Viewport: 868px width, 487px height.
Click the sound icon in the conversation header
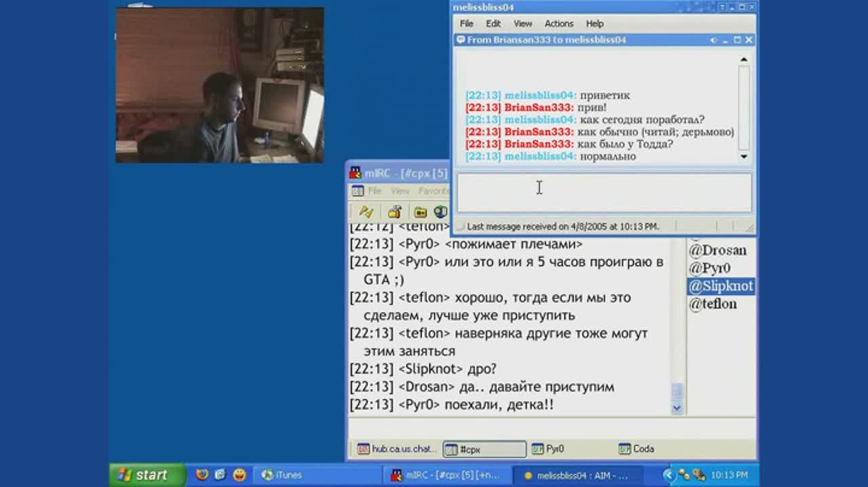tap(713, 40)
